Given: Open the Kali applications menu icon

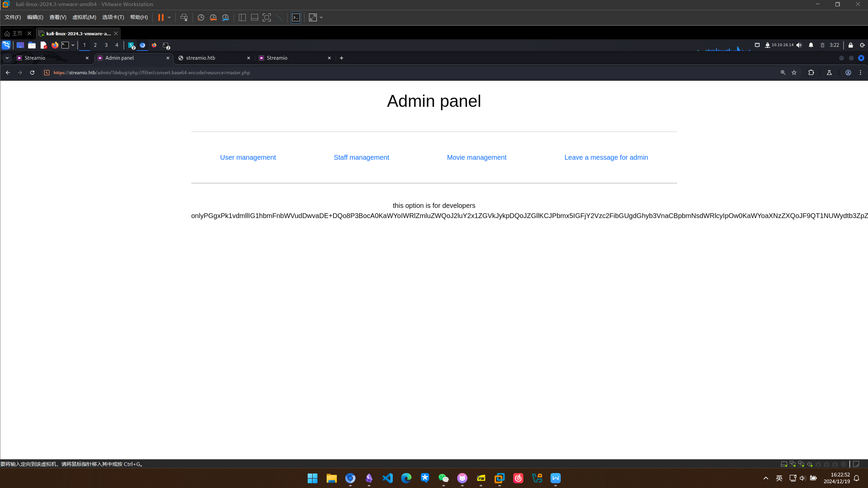Looking at the screenshot, I should tap(6, 45).
